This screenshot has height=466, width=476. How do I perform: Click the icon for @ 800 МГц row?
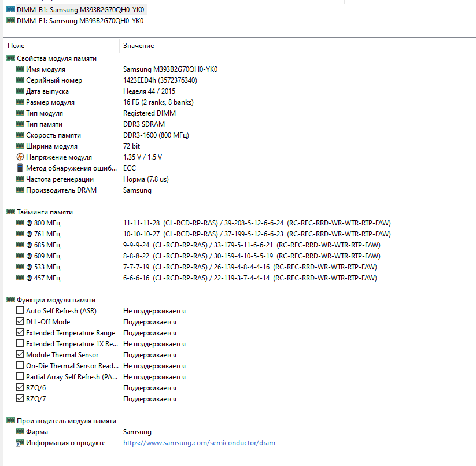click(x=20, y=223)
